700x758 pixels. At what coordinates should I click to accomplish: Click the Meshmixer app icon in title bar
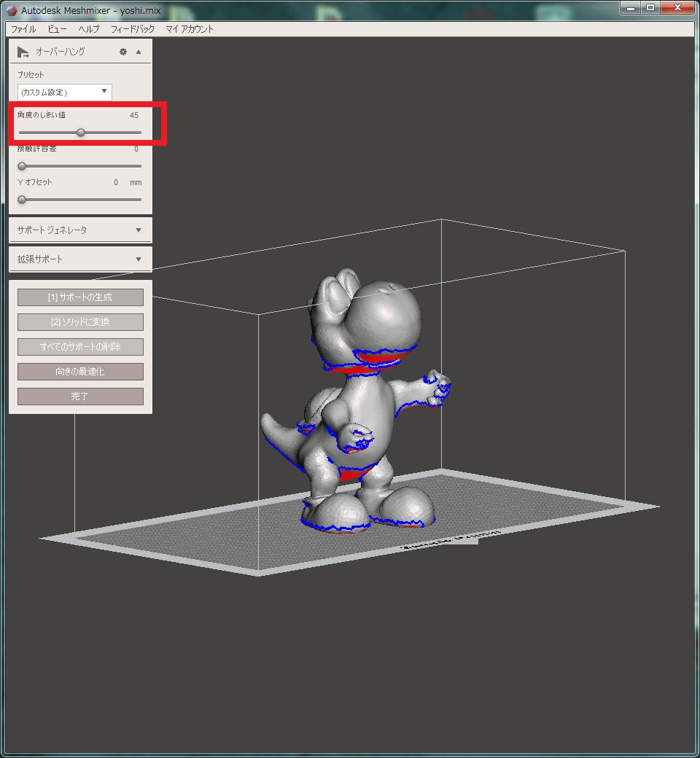12,9
